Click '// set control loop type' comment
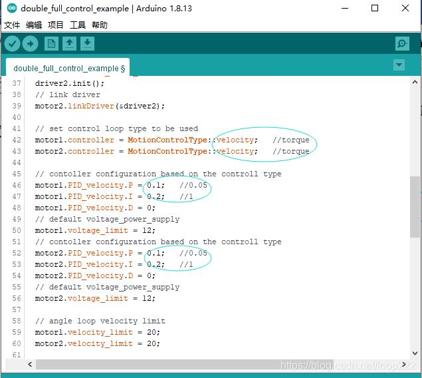422x378 pixels. [116, 129]
